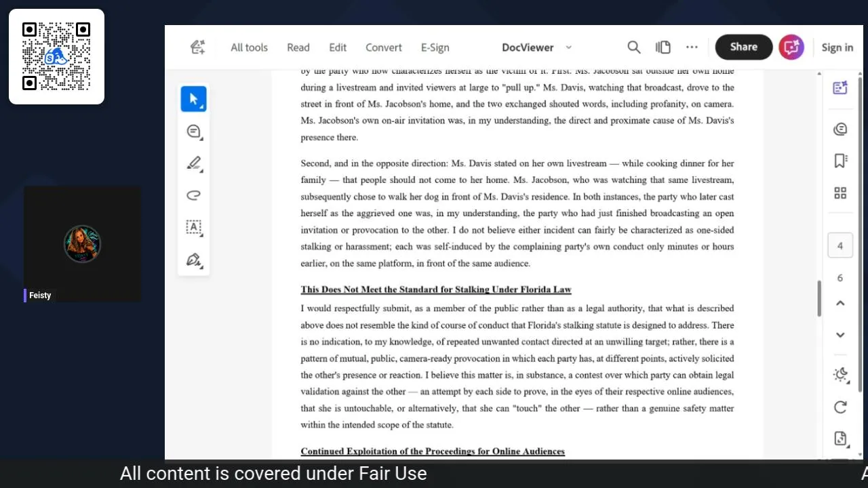Click the Share button
868x488 pixels.
(x=744, y=47)
